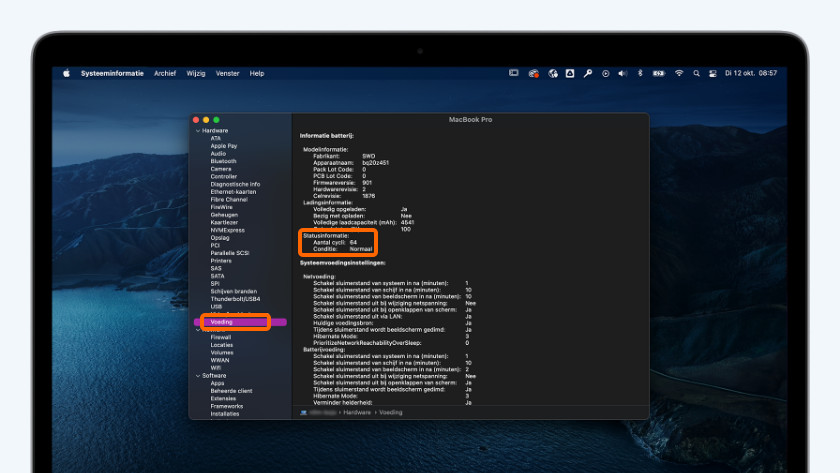Select Camera in the sidebar

221,169
